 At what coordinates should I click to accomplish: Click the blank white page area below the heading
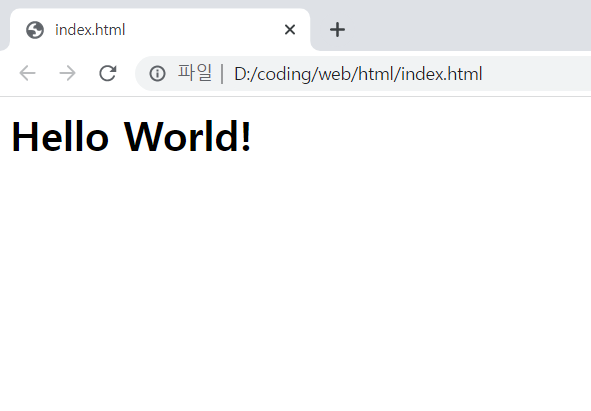296,283
